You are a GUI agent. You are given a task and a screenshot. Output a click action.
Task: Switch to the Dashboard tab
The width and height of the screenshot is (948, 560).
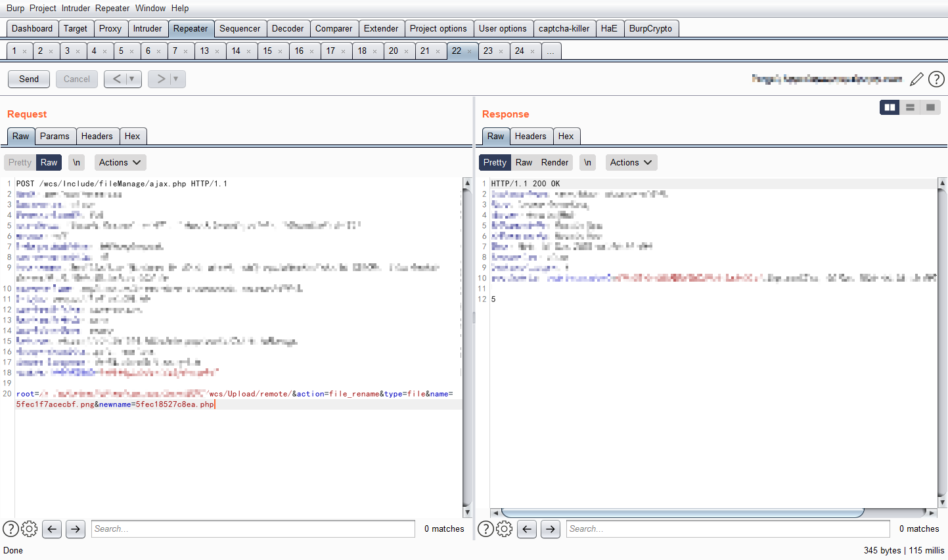(x=32, y=28)
